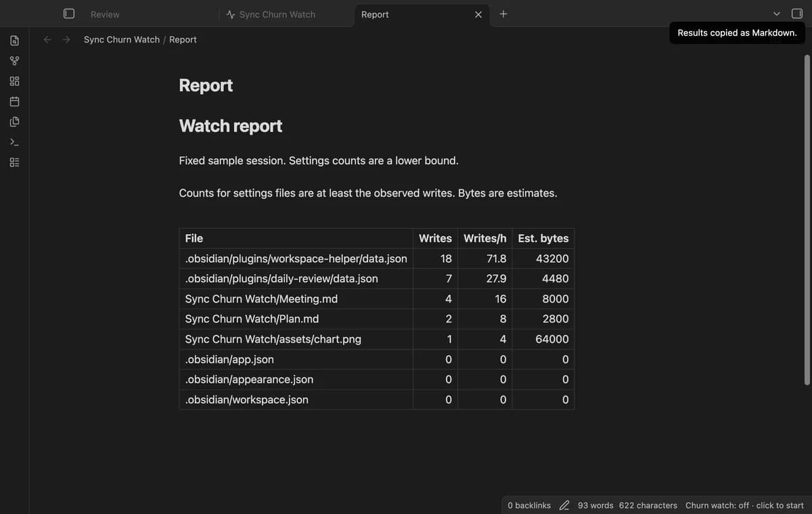This screenshot has height=514, width=812.
Task: Open today's daily note calendar icon
Action: point(14,101)
